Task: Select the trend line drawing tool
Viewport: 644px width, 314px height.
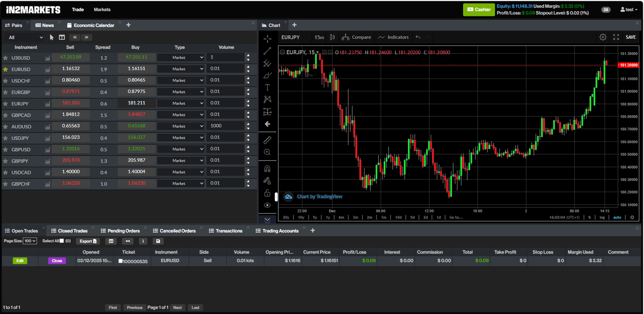Action: click(x=268, y=51)
